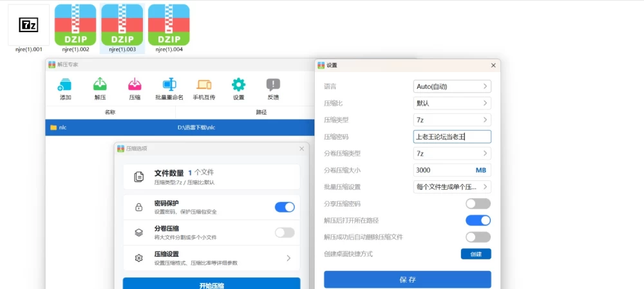This screenshot has height=289, width=644.
Task: Click the 压缩选项 dialog title logo
Action: point(121,149)
